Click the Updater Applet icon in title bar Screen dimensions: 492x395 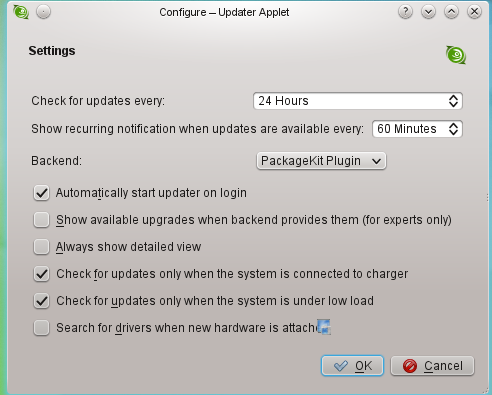(21, 12)
